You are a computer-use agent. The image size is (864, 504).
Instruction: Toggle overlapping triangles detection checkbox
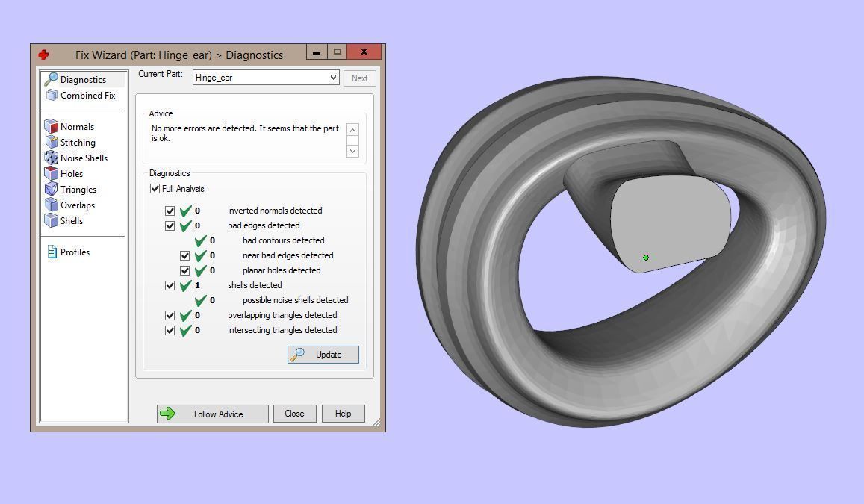[x=170, y=315]
